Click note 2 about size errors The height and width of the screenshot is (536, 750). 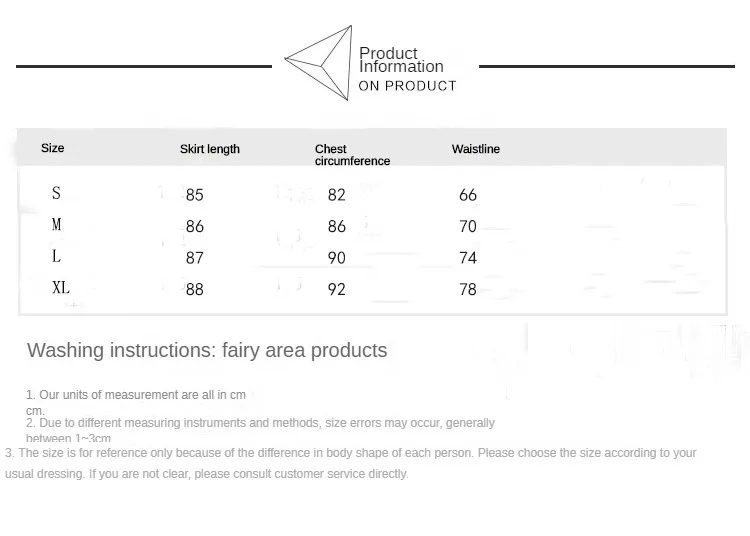tap(260, 430)
